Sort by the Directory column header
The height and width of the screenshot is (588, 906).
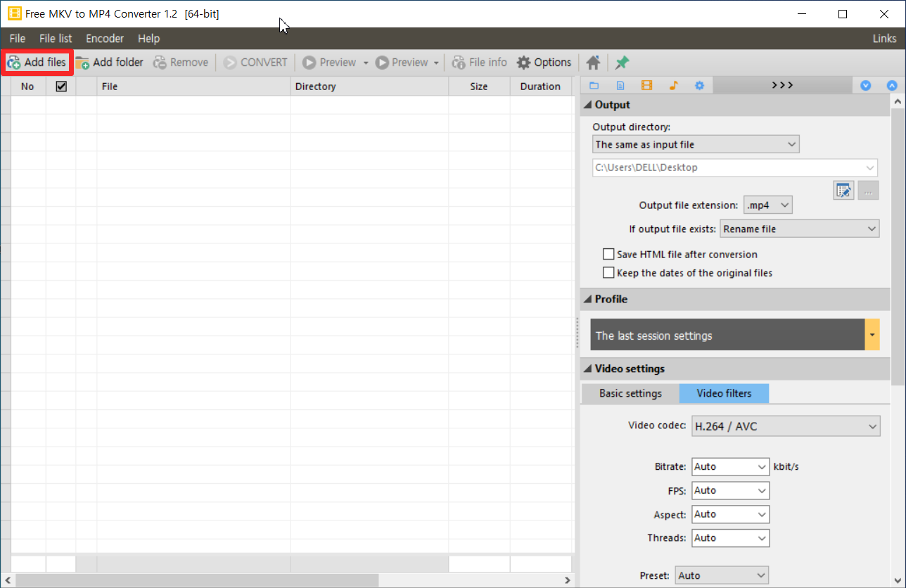[x=369, y=87]
